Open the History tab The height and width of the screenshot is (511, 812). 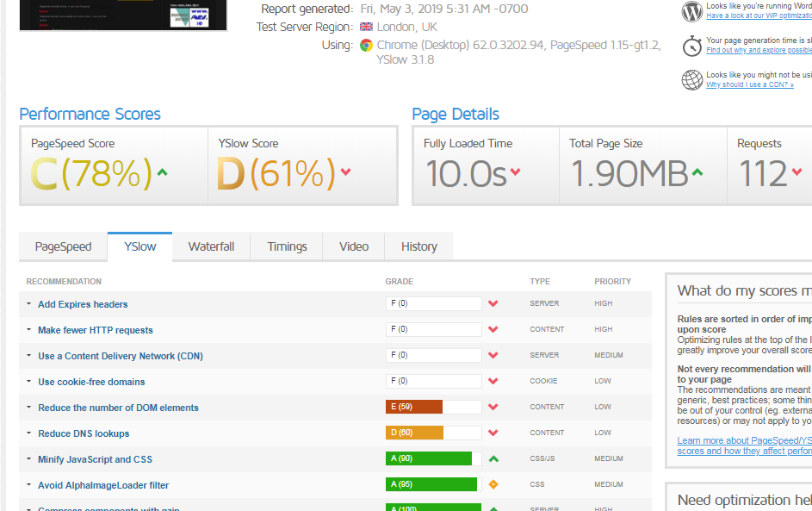click(418, 246)
